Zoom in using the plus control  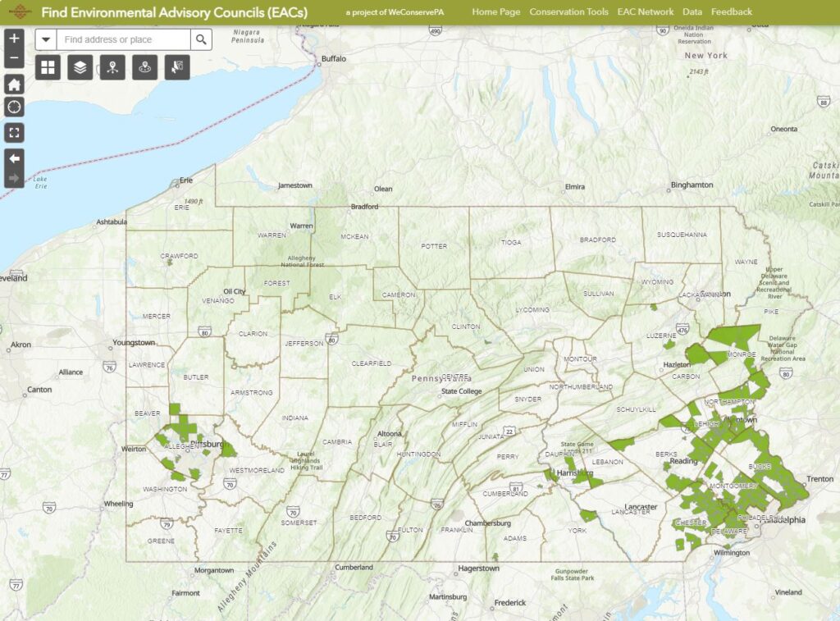(13, 38)
